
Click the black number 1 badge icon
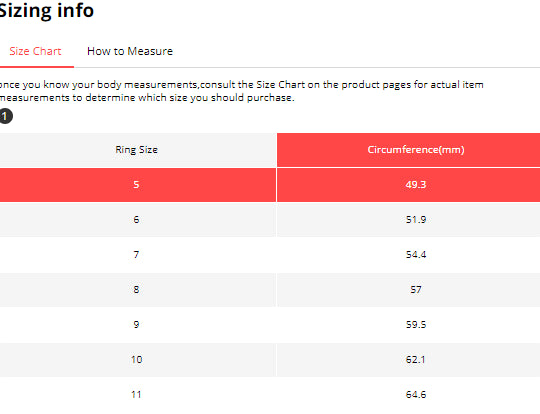pos(6,116)
